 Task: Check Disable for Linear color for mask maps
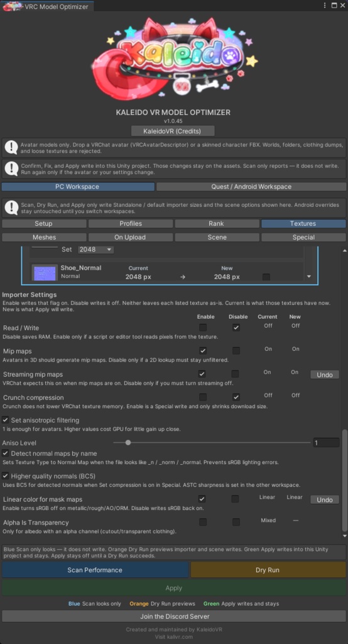235,499
